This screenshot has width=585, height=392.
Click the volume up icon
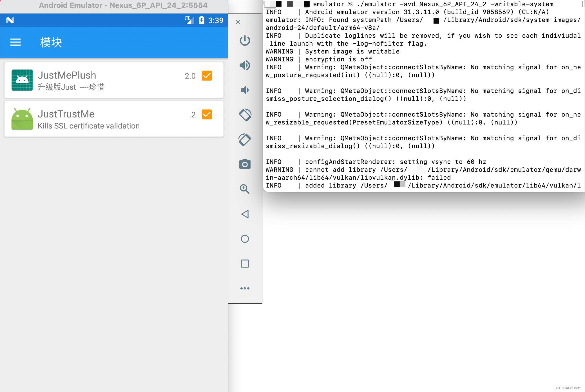(245, 65)
